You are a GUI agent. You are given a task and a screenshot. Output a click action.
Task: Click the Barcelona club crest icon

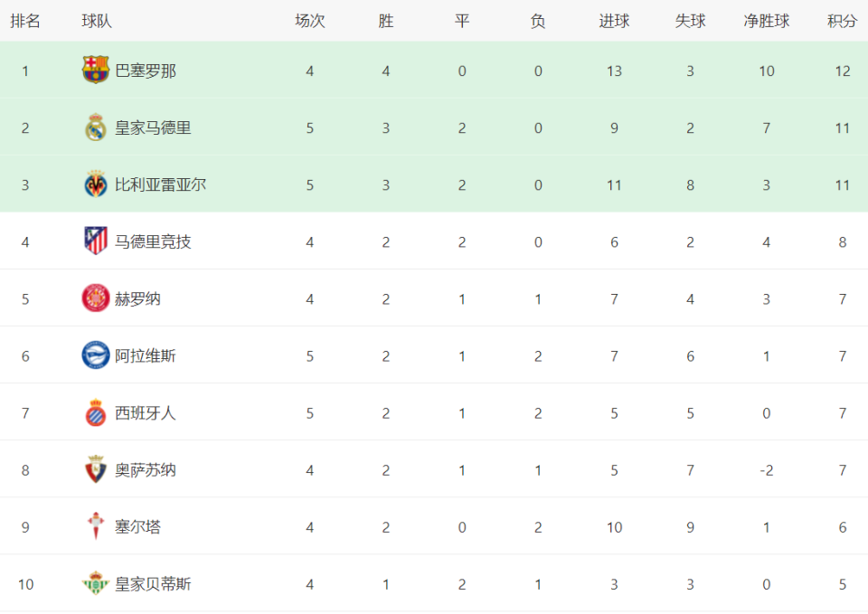pyautogui.click(x=95, y=70)
